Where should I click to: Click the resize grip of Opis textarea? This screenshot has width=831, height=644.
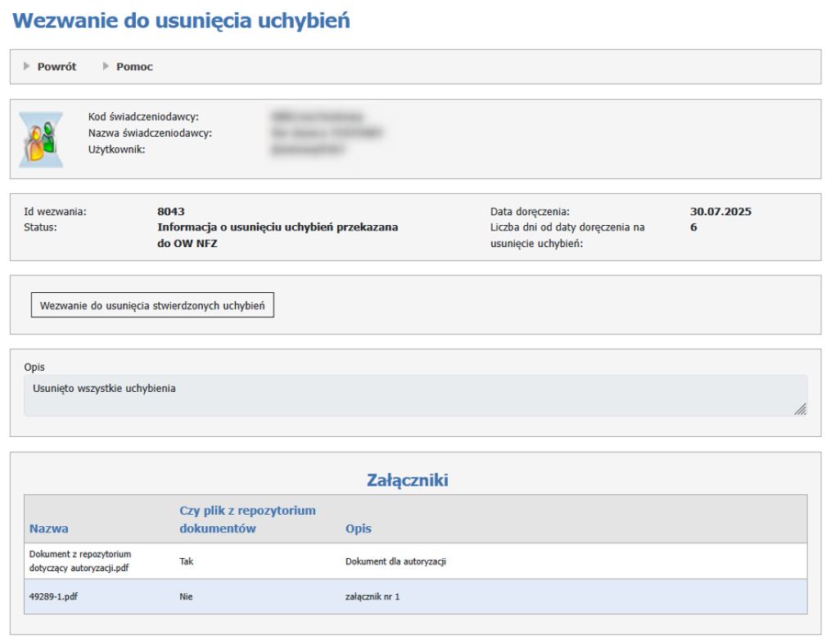(800, 409)
